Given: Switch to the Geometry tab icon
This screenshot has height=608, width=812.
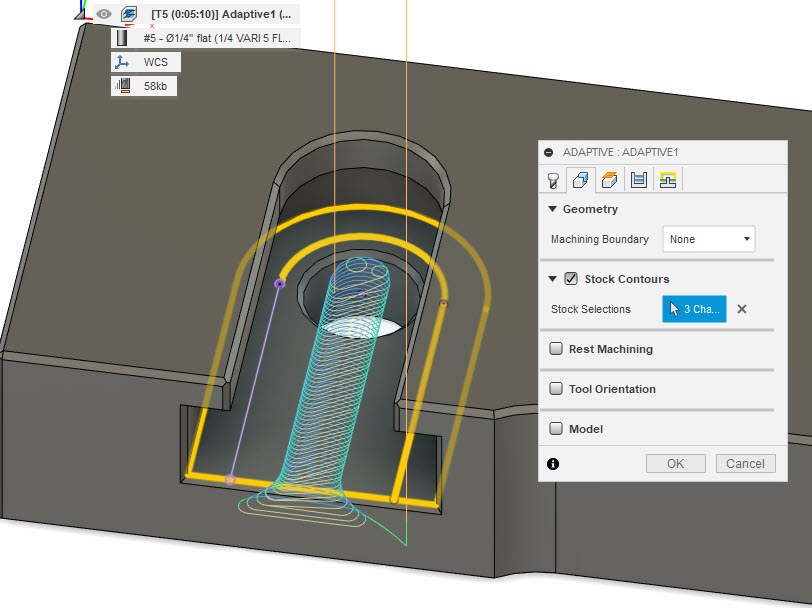Looking at the screenshot, I should pos(581,180).
